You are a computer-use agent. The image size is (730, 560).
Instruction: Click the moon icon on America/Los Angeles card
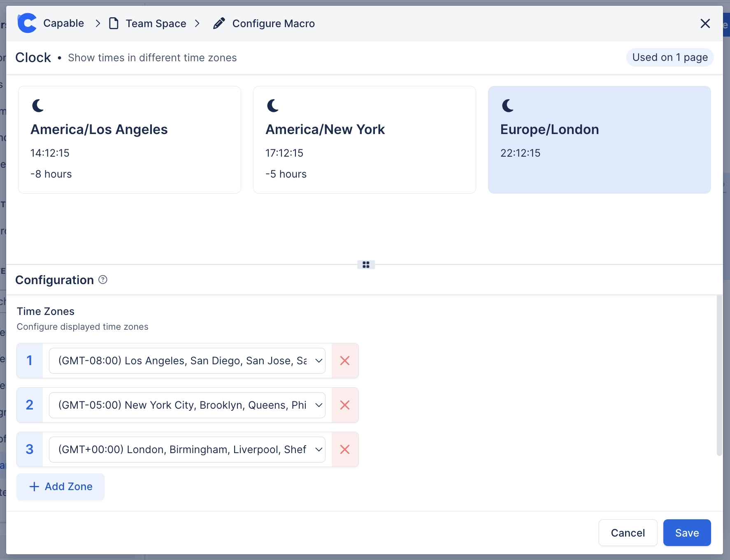pyautogui.click(x=37, y=106)
